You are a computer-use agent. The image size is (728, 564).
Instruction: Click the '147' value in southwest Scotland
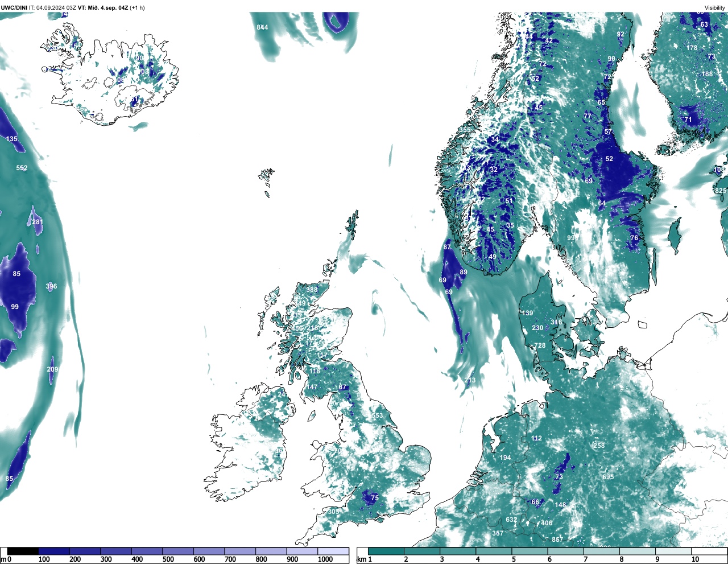tap(312, 387)
